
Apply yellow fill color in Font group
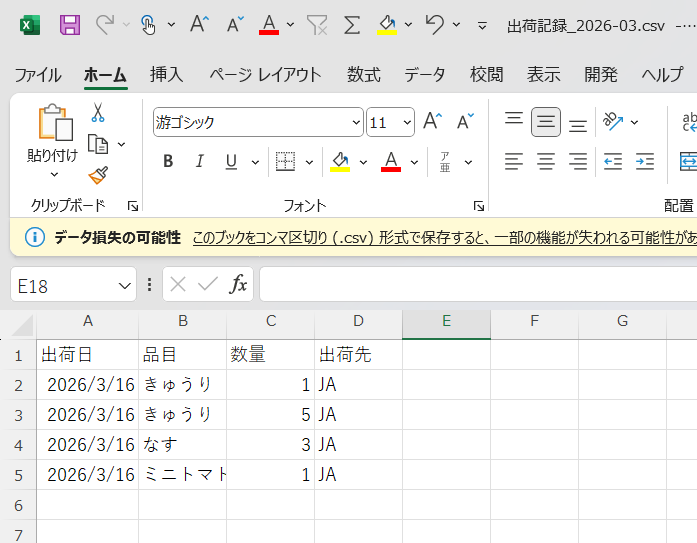pos(340,162)
